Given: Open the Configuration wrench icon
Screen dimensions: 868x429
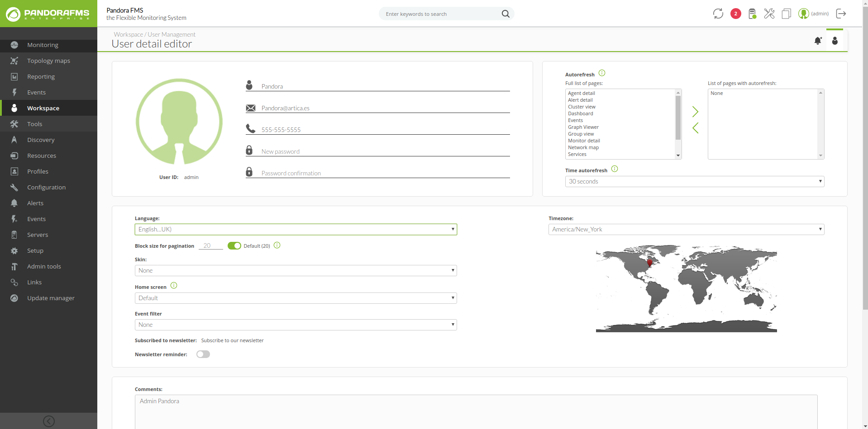Looking at the screenshot, I should [14, 187].
